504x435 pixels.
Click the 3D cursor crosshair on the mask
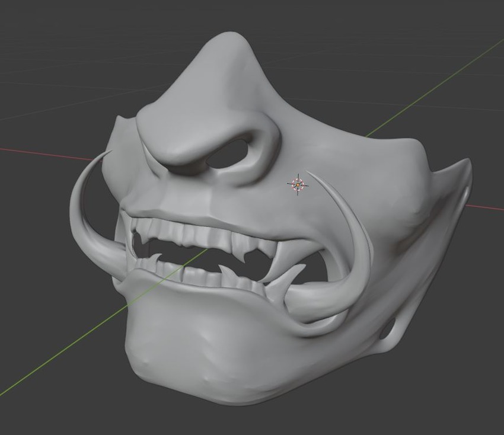(298, 184)
